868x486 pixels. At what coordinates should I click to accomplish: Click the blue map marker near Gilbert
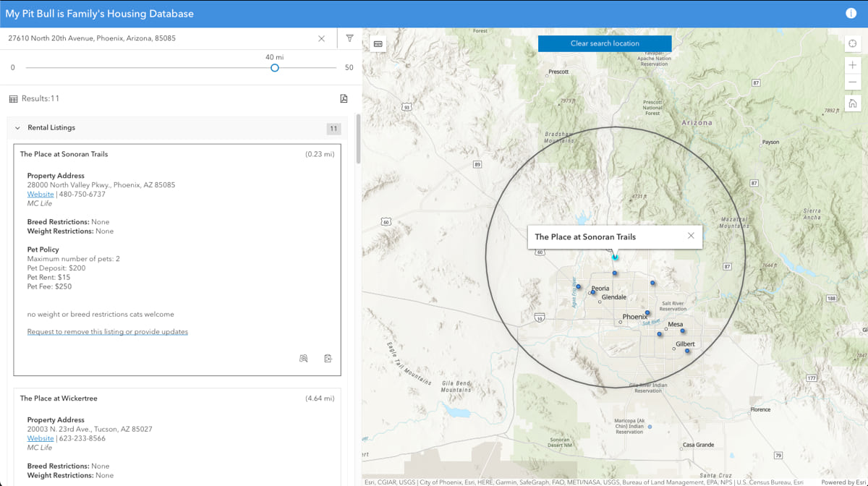click(x=687, y=351)
